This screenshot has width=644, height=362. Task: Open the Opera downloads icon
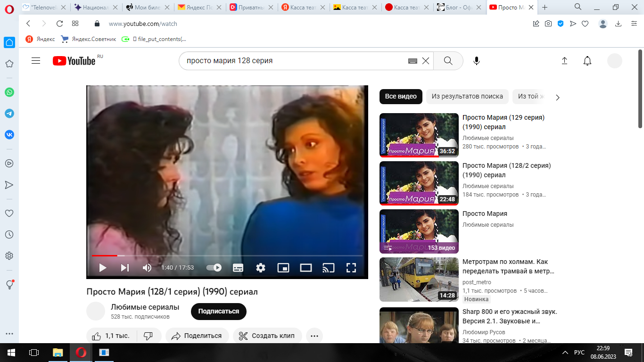[618, 24]
